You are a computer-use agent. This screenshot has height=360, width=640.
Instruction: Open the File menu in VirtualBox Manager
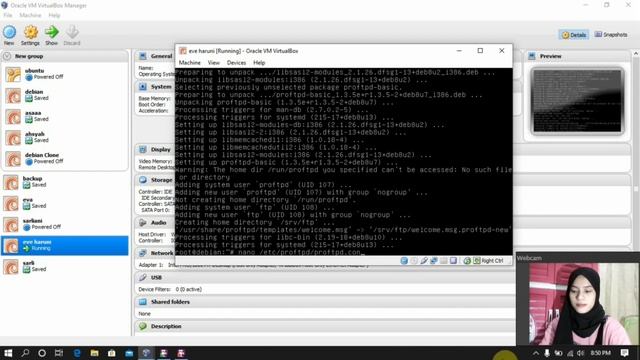coord(8,15)
